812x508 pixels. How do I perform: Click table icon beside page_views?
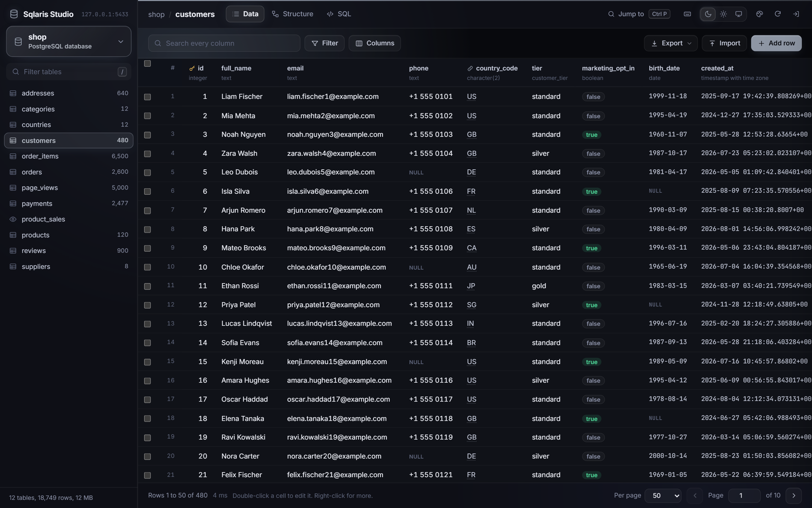click(x=13, y=188)
